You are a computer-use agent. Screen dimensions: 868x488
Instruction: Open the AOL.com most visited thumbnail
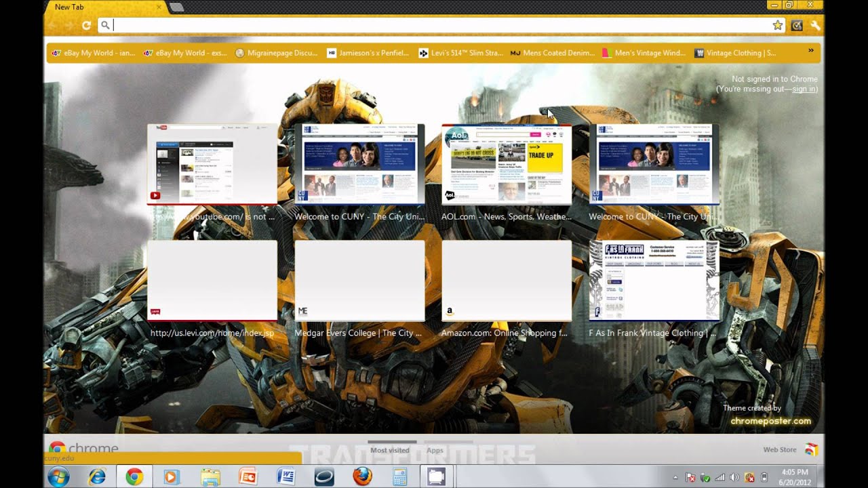(507, 164)
